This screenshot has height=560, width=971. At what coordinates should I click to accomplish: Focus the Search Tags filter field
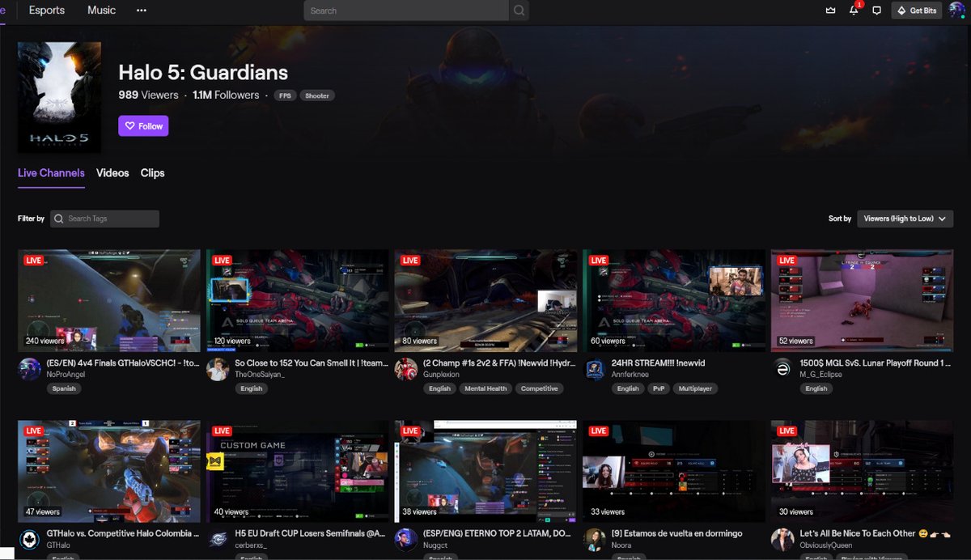point(104,218)
